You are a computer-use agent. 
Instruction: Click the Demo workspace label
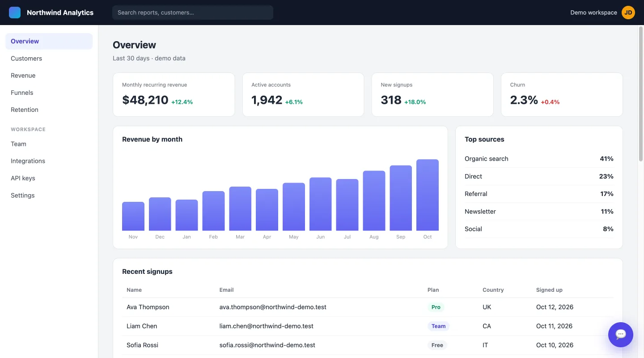pos(593,13)
